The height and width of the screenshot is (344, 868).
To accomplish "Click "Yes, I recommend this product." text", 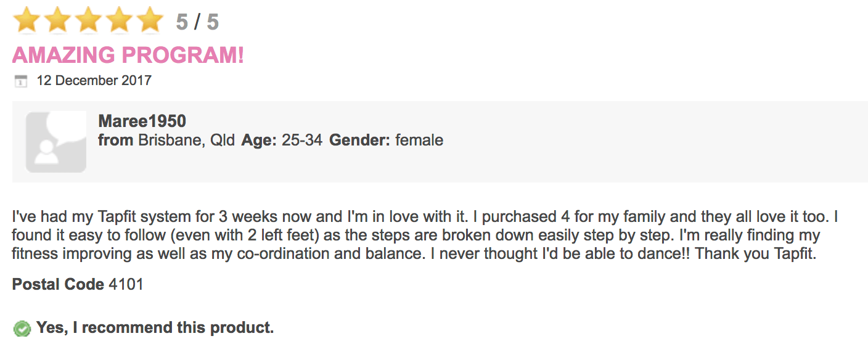I will tap(155, 328).
